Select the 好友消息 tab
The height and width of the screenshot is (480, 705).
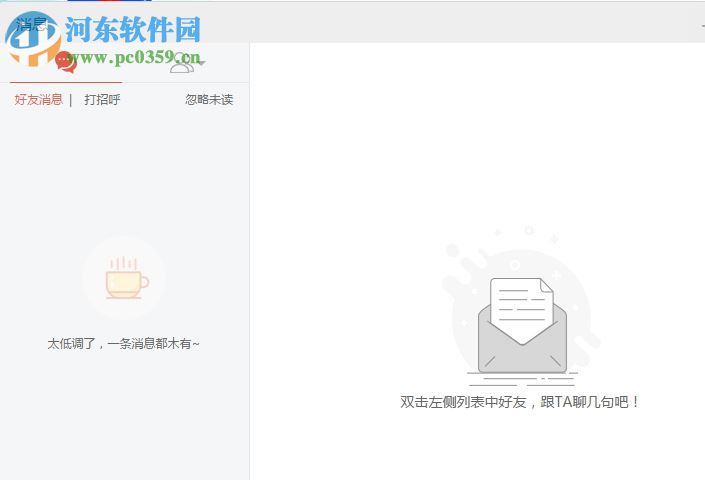[38, 99]
